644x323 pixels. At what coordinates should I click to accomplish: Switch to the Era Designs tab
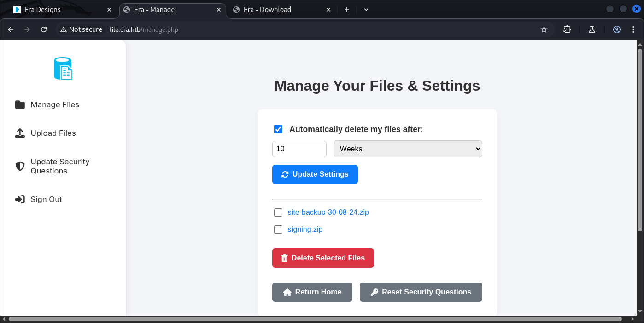tap(60, 10)
